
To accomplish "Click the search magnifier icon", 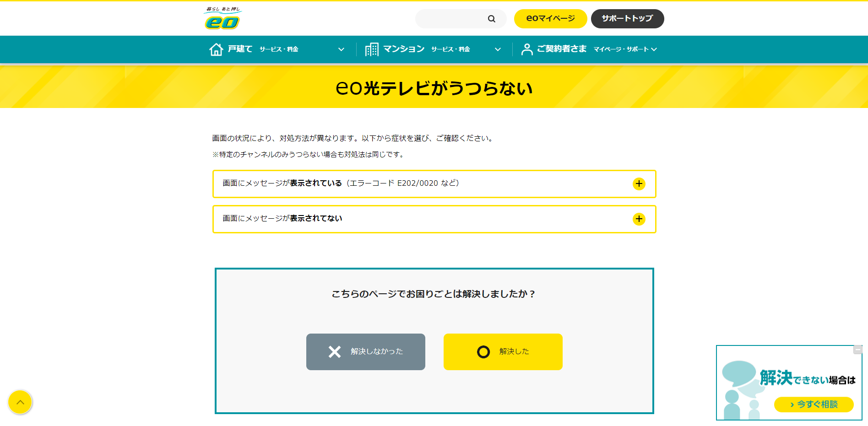I will point(491,19).
